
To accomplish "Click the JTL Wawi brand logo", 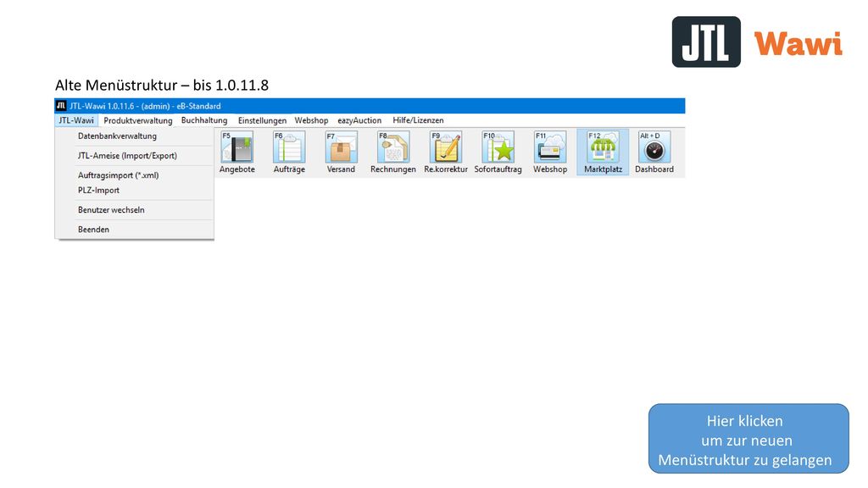I will tap(757, 42).
